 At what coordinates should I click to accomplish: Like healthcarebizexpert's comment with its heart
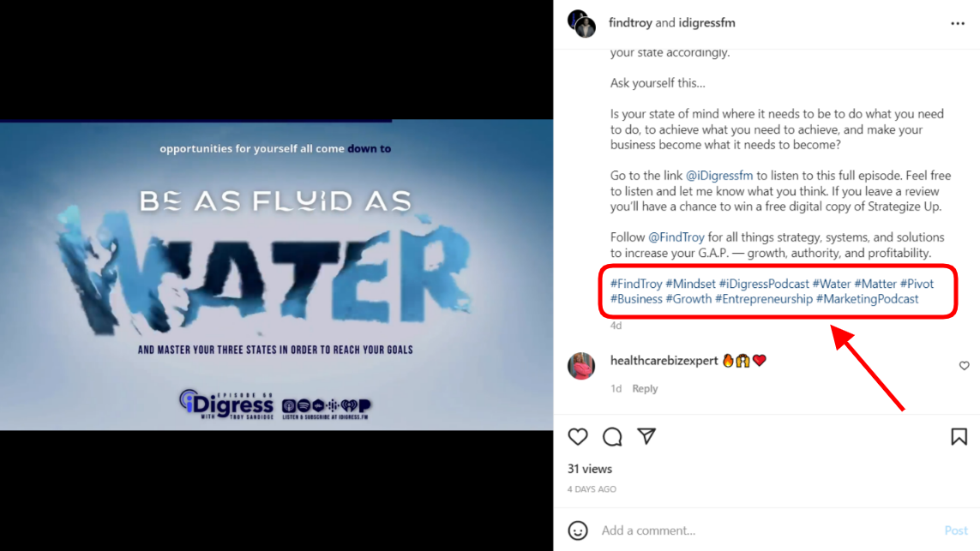tap(964, 365)
